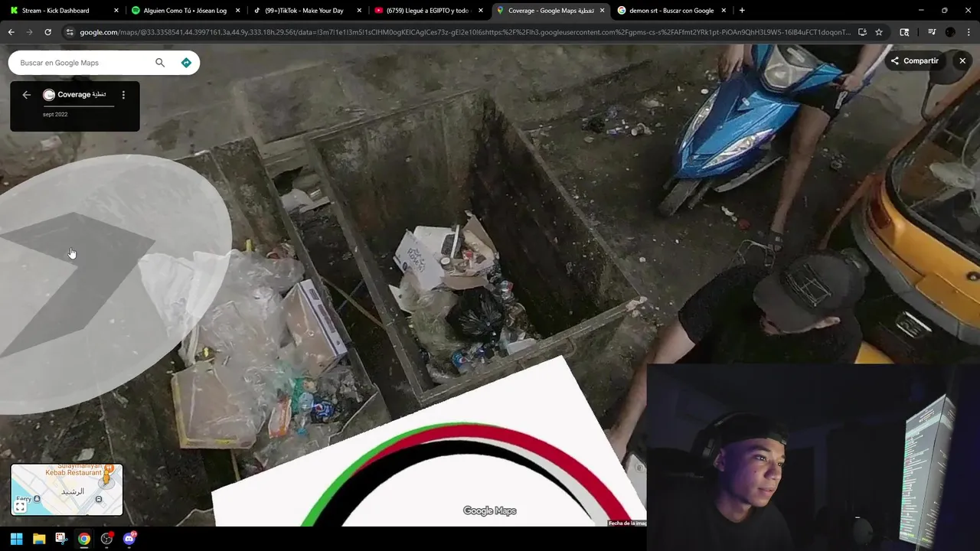Screen dimensions: 980x551
Task: Open the Chrome three-dot menu
Action: click(969, 32)
